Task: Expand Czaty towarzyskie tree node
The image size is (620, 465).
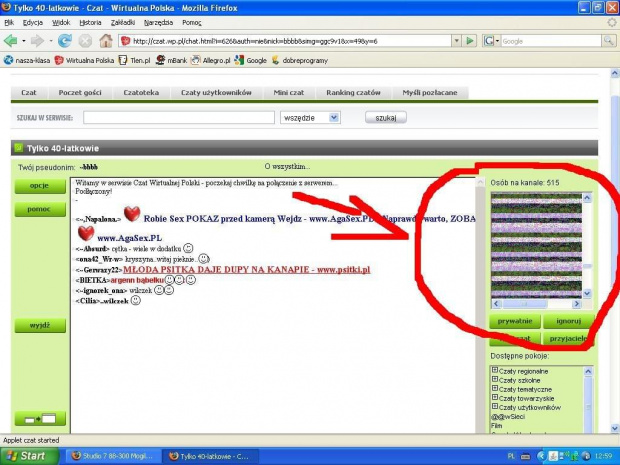Action: pyautogui.click(x=495, y=398)
